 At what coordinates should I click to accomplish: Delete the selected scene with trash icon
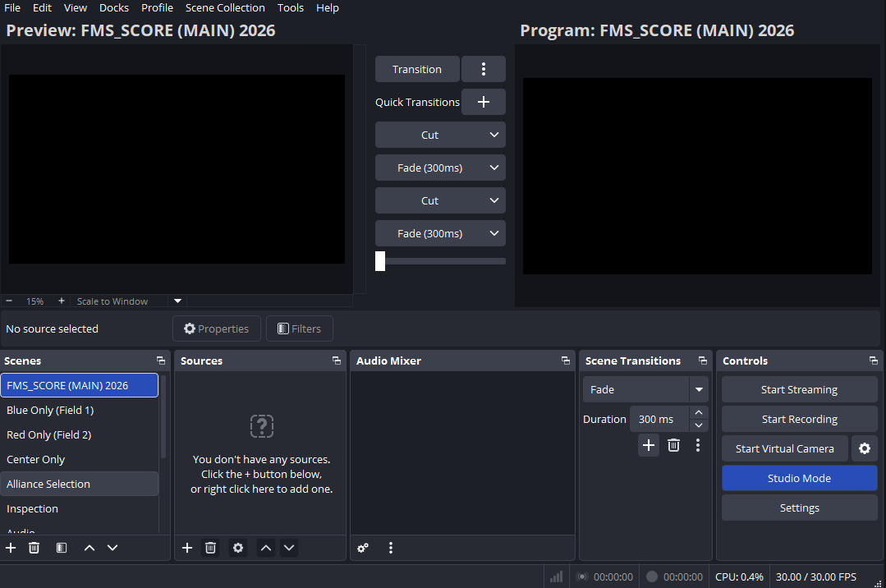pyautogui.click(x=34, y=548)
